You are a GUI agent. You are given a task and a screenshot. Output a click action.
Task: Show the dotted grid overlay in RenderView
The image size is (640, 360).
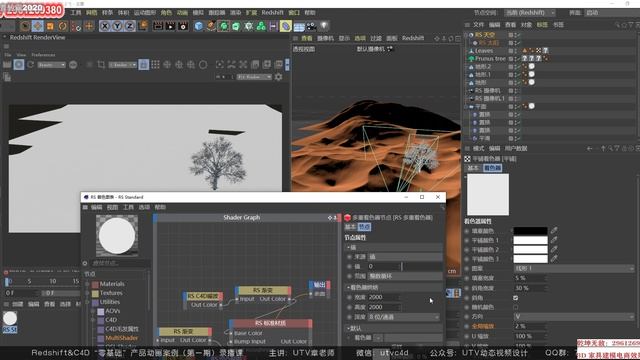[156, 64]
